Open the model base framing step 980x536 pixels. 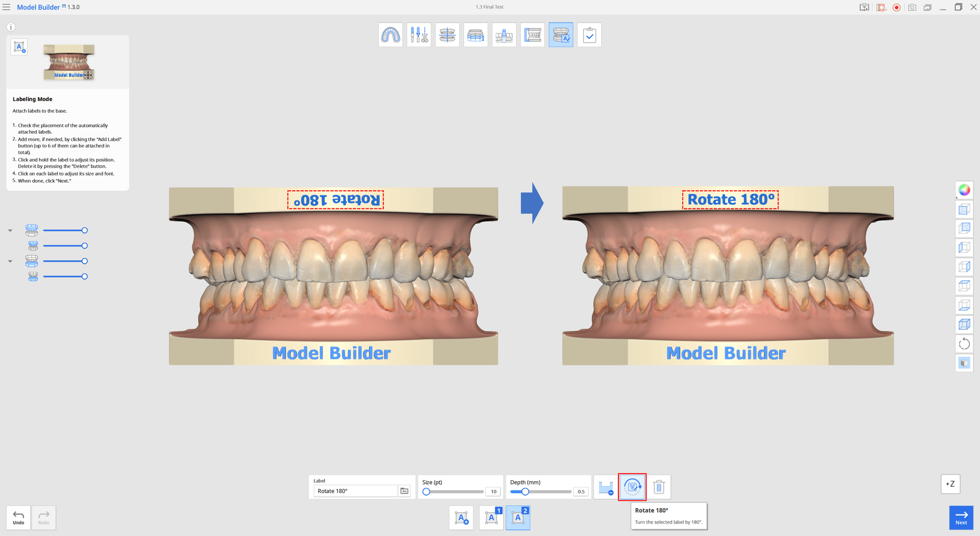coord(533,35)
